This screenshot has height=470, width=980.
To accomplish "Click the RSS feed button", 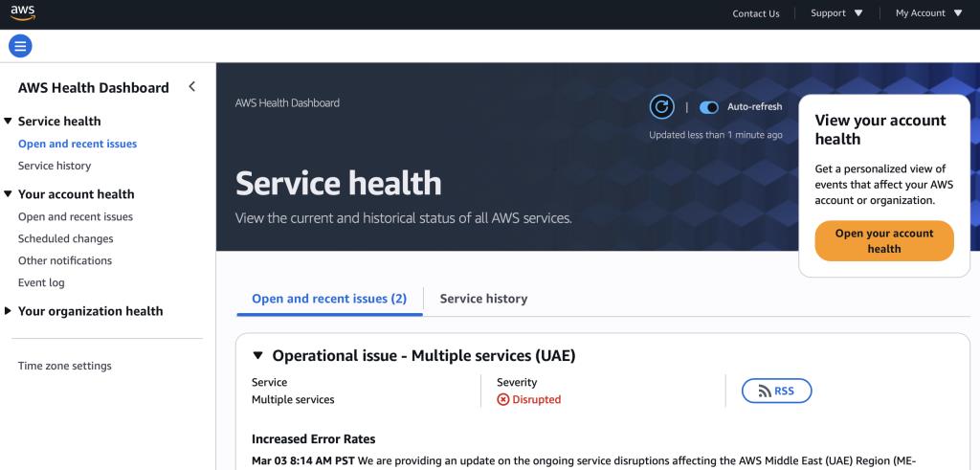I will (x=776, y=391).
